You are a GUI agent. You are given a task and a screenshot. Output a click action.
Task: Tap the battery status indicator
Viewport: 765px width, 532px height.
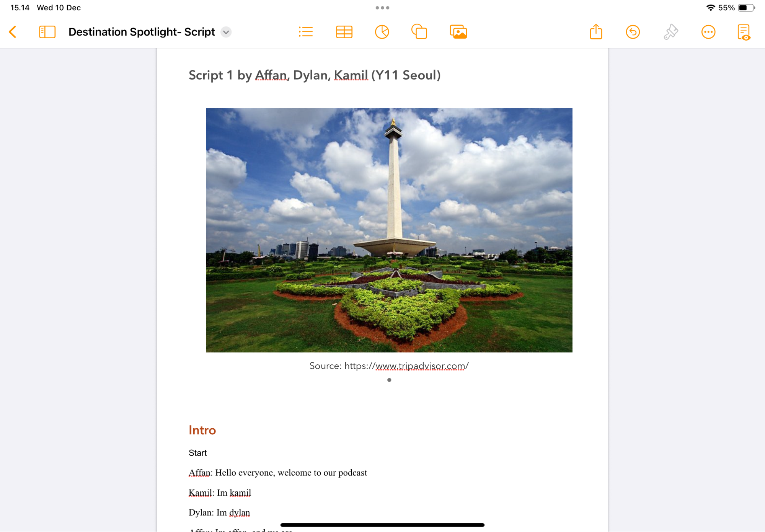click(x=745, y=8)
